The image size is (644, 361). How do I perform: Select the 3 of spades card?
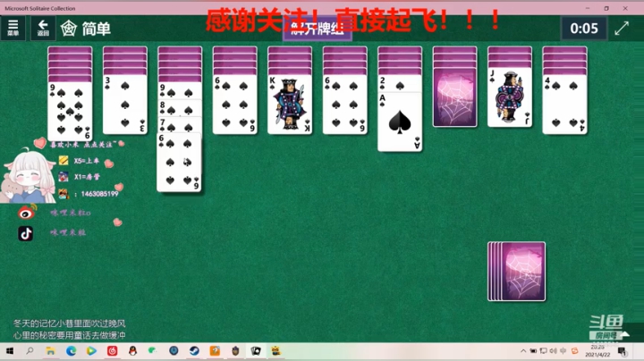tap(125, 105)
